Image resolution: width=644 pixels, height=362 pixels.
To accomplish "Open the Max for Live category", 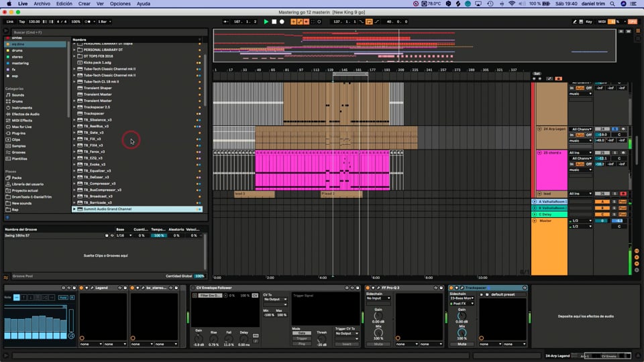I will point(21,127).
